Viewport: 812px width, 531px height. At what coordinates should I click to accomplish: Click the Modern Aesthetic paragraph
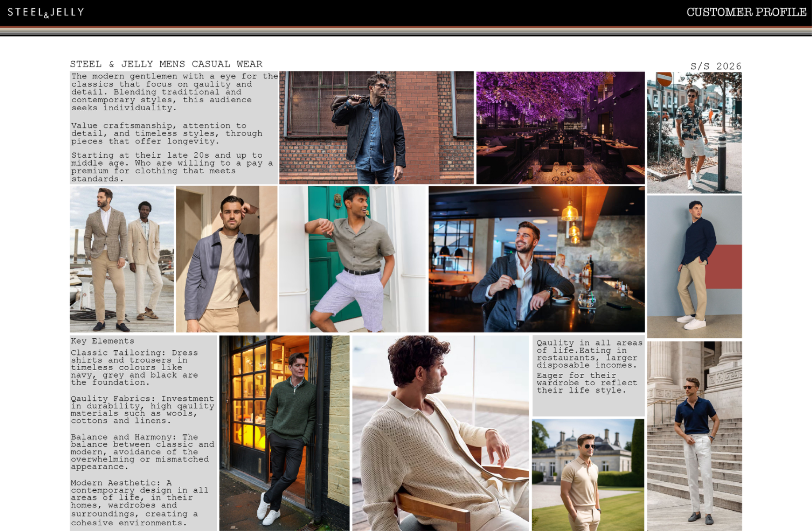click(139, 503)
